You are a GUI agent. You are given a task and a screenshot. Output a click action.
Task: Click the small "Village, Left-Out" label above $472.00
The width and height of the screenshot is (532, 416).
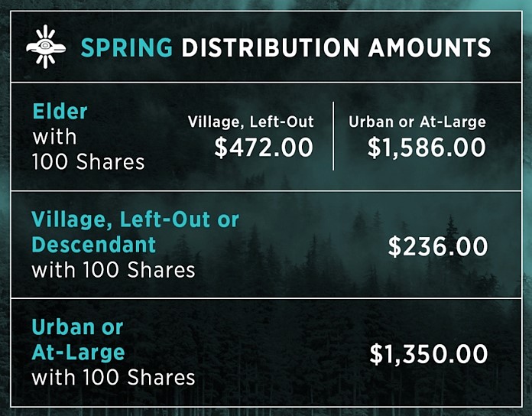pyautogui.click(x=251, y=122)
